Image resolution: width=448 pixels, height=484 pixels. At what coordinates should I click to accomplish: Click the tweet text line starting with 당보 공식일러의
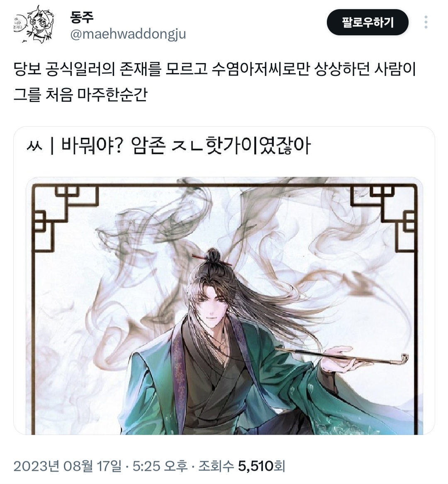tap(215, 69)
